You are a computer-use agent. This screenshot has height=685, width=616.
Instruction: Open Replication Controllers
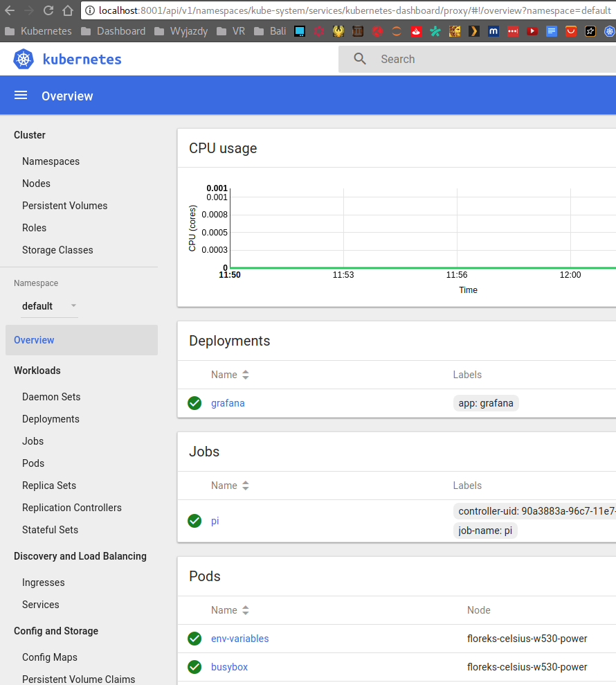coord(71,508)
